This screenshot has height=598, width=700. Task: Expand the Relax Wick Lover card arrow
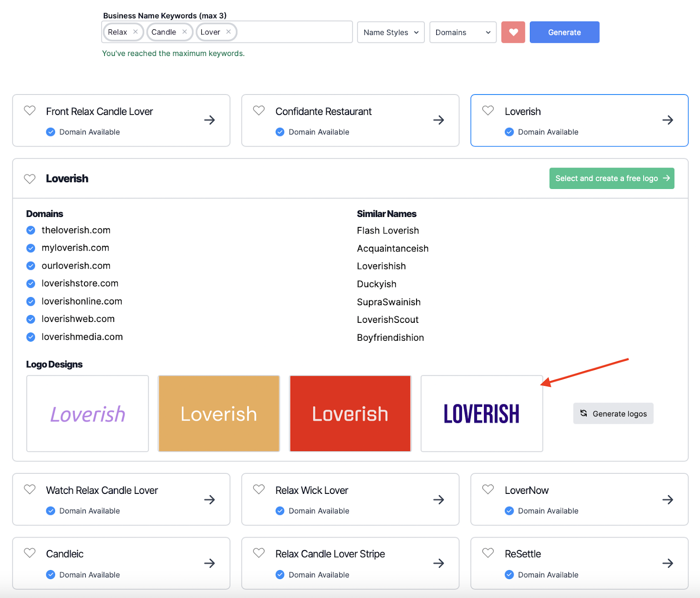point(438,500)
